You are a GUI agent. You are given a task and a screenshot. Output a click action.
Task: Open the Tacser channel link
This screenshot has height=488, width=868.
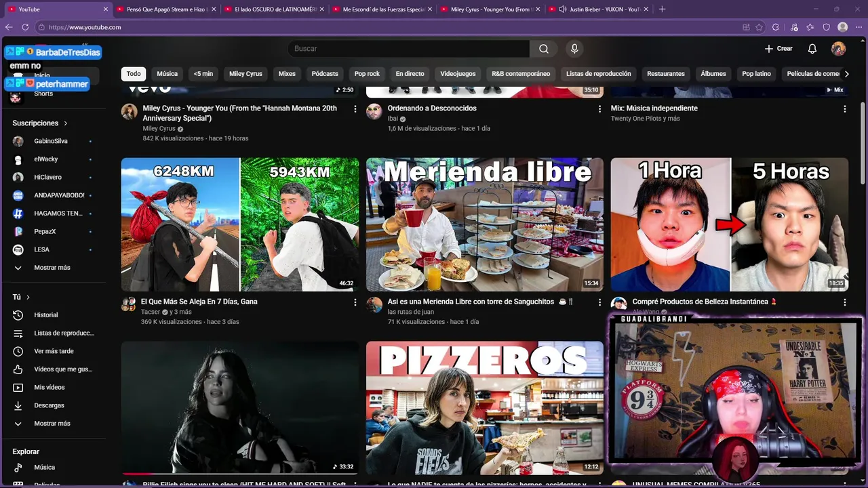[151, 312]
